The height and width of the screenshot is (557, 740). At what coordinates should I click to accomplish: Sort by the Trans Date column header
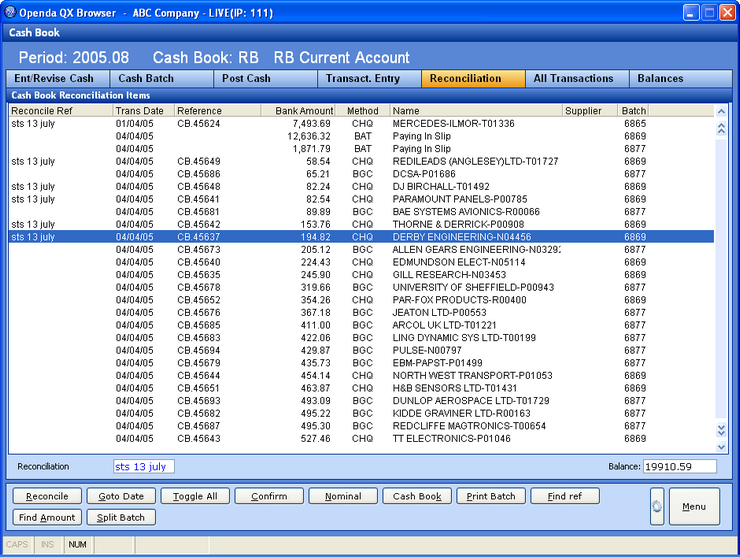click(144, 110)
